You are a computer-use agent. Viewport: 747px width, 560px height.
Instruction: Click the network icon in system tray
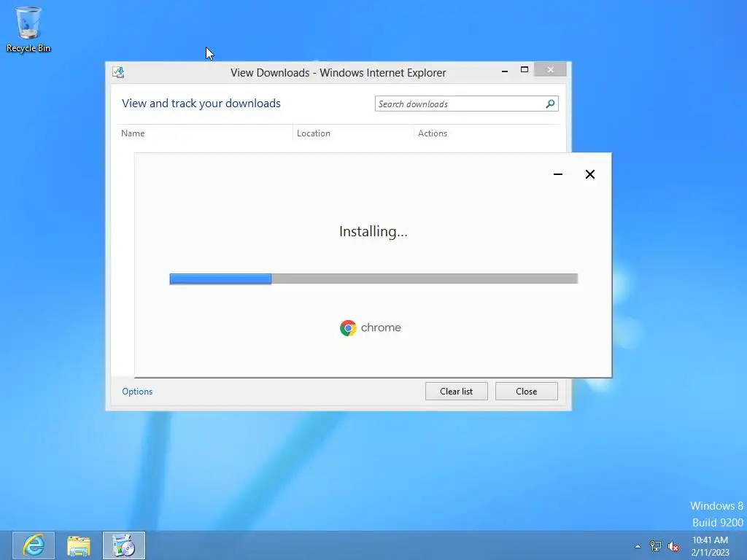[x=656, y=546]
